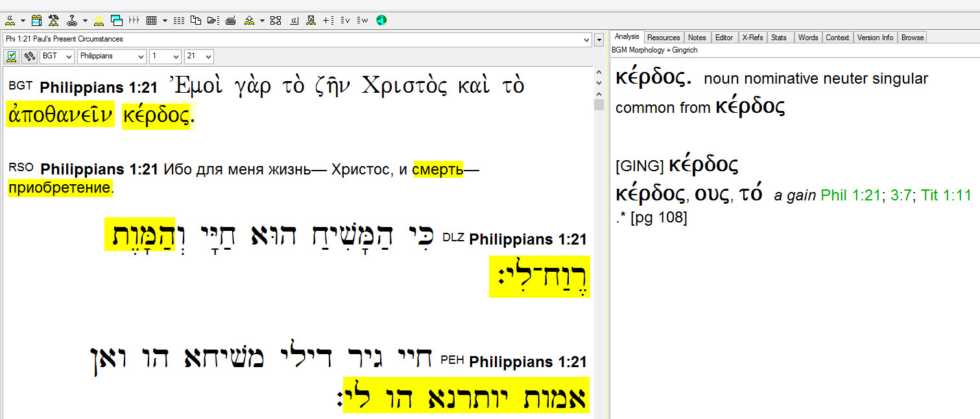Click the highlighted Greek word 'κέρδος' in BGT verse
Image resolution: width=980 pixels, height=419 pixels.
point(156,115)
